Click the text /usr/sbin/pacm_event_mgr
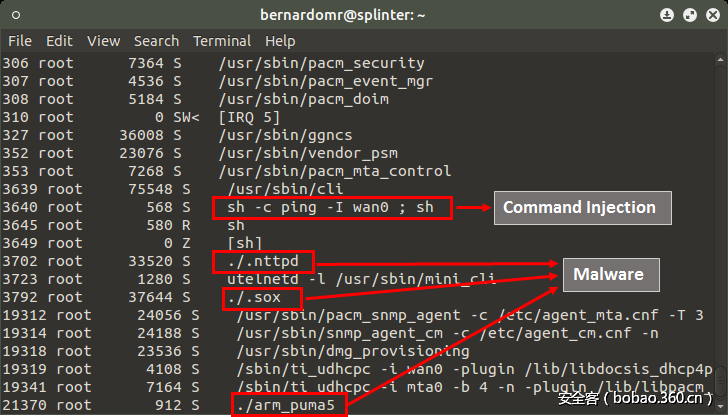This screenshot has width=728, height=417. [x=326, y=81]
